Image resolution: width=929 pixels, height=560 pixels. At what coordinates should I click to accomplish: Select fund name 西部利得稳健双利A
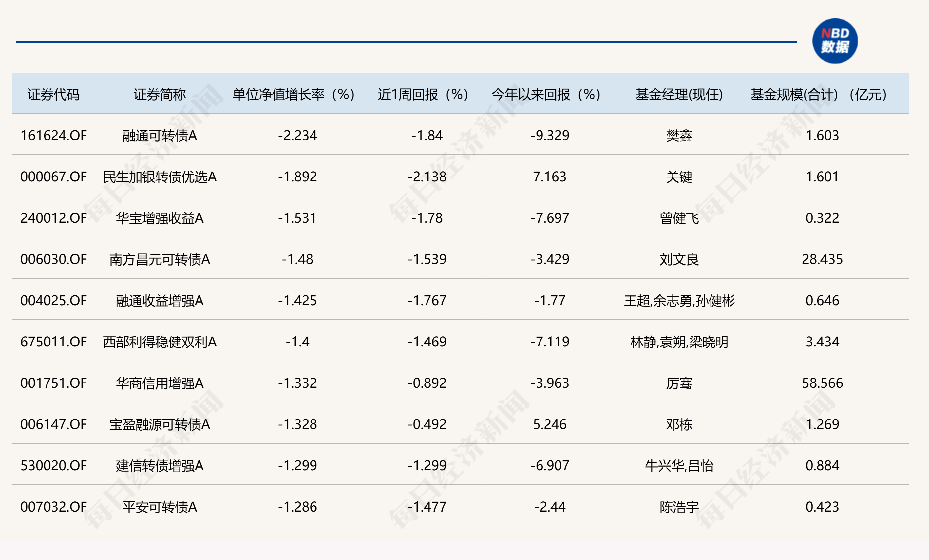(x=160, y=342)
